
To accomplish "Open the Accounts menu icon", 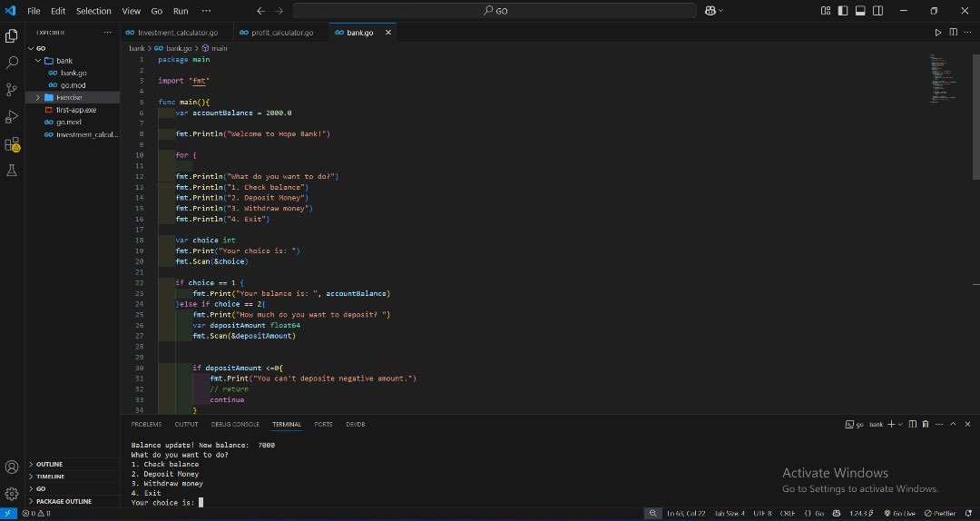I will (11, 467).
